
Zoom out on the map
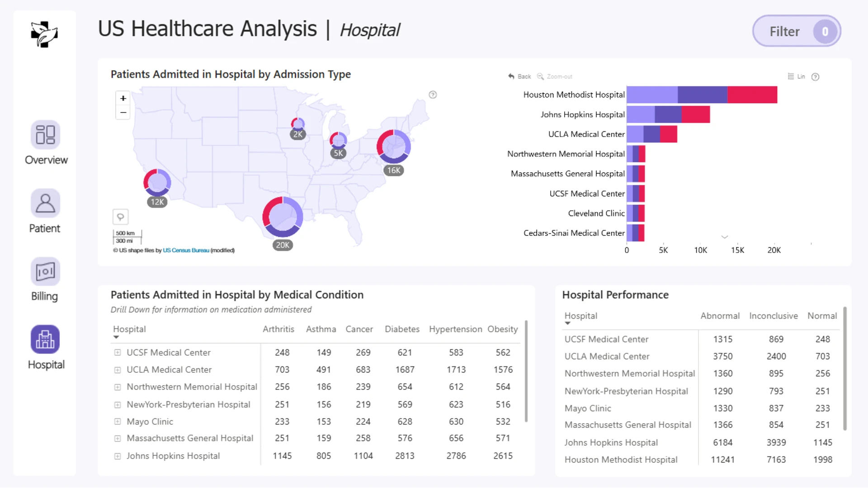pos(123,113)
